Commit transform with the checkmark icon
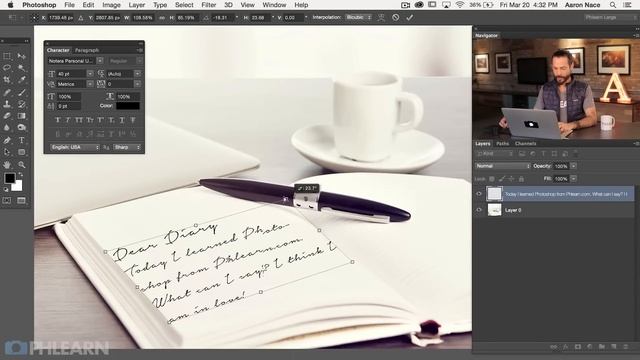The width and height of the screenshot is (640, 360). 409,18
